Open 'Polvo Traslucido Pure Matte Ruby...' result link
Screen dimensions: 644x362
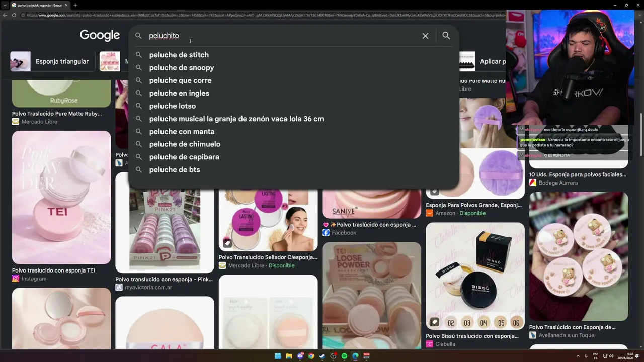pyautogui.click(x=57, y=114)
